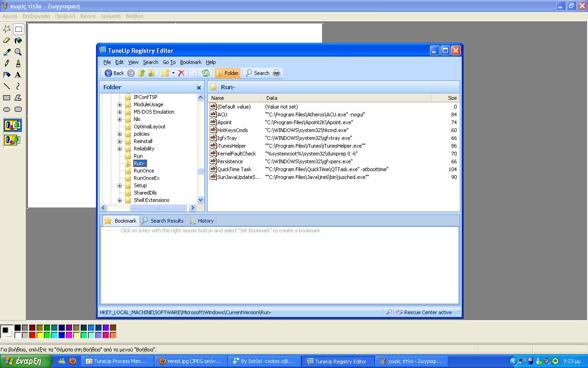Select the QuickTime Task registry entry
This screenshot has width=588, height=368.
pyautogui.click(x=234, y=169)
